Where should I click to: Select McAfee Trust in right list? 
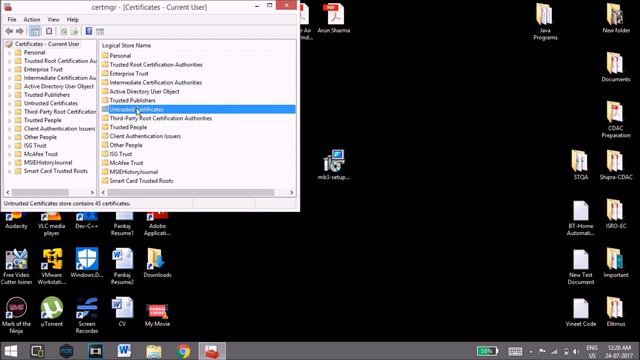point(126,163)
